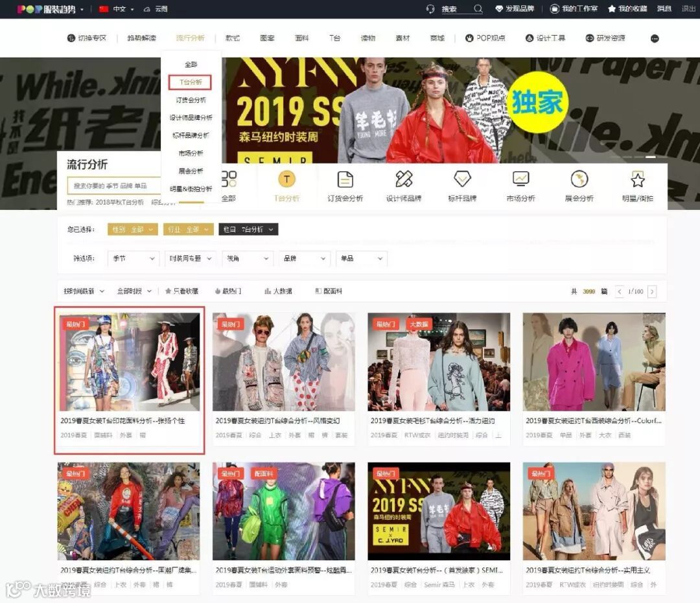Select 市场分析 in the dropdown menu
Screen dimensions: 700x603
coord(191,154)
